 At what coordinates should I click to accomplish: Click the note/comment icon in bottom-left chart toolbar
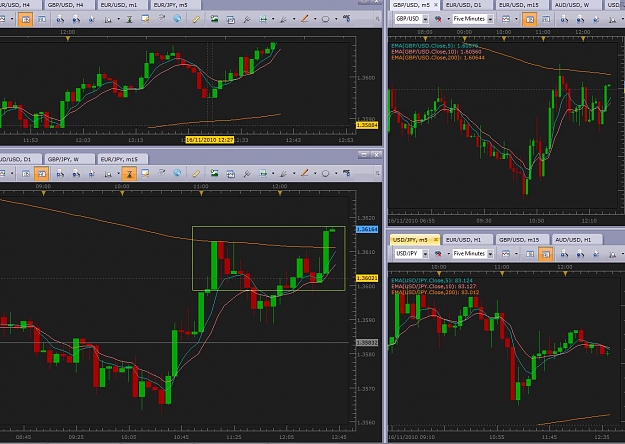[145, 173]
